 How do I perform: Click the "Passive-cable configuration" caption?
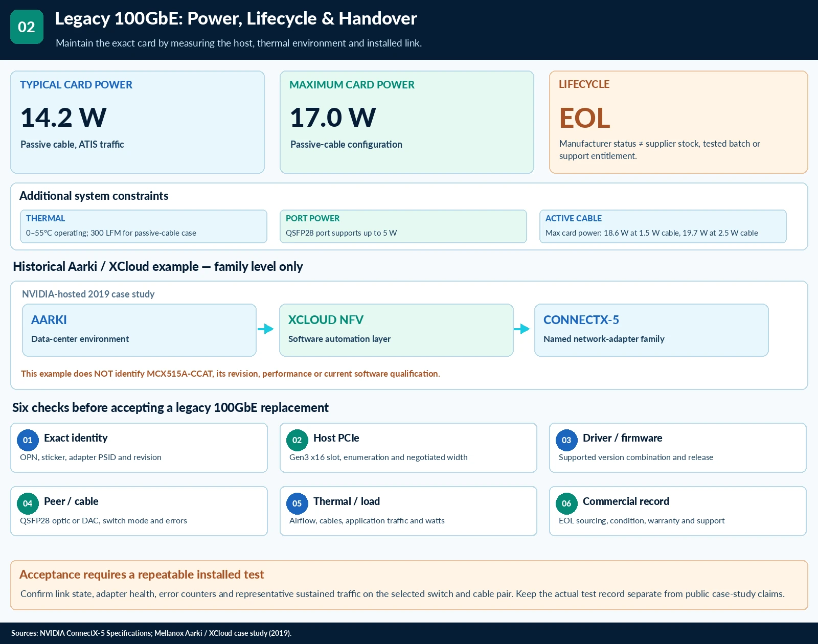tap(346, 145)
